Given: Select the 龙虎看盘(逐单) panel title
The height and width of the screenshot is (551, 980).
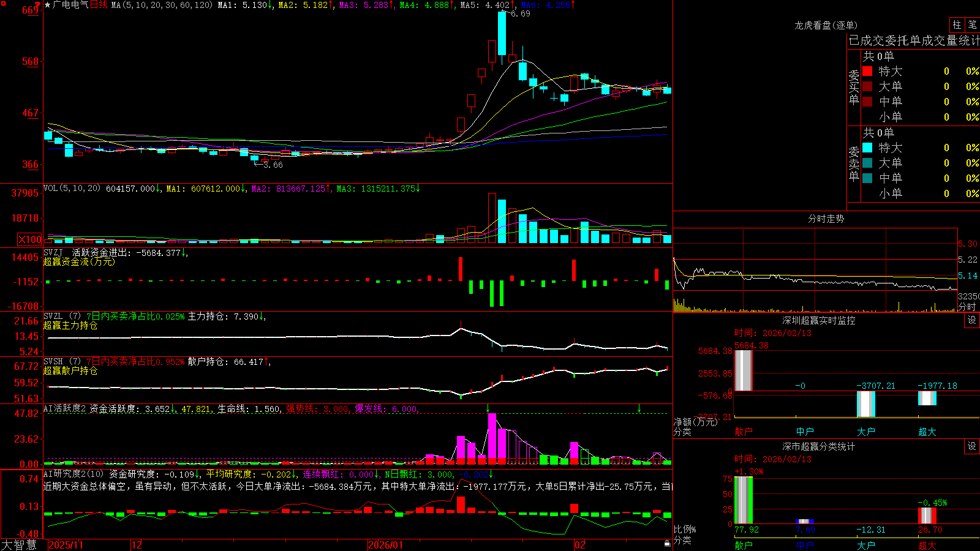Looking at the screenshot, I should click(826, 25).
